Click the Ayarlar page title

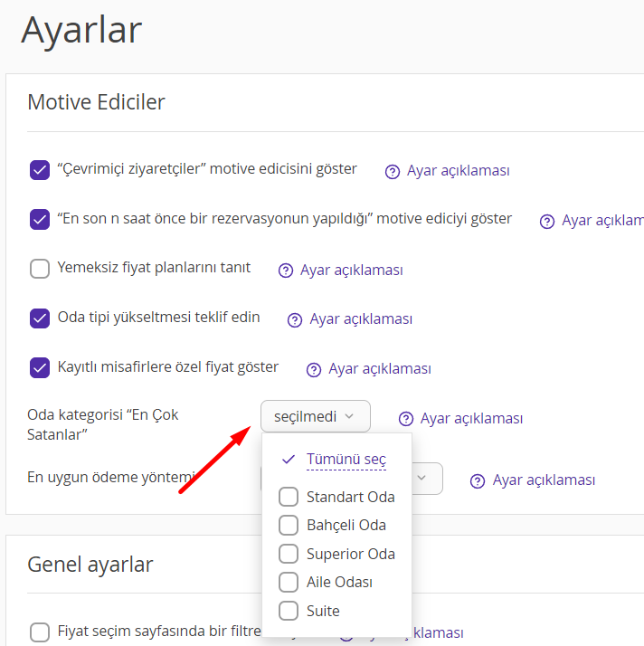pyautogui.click(x=81, y=30)
